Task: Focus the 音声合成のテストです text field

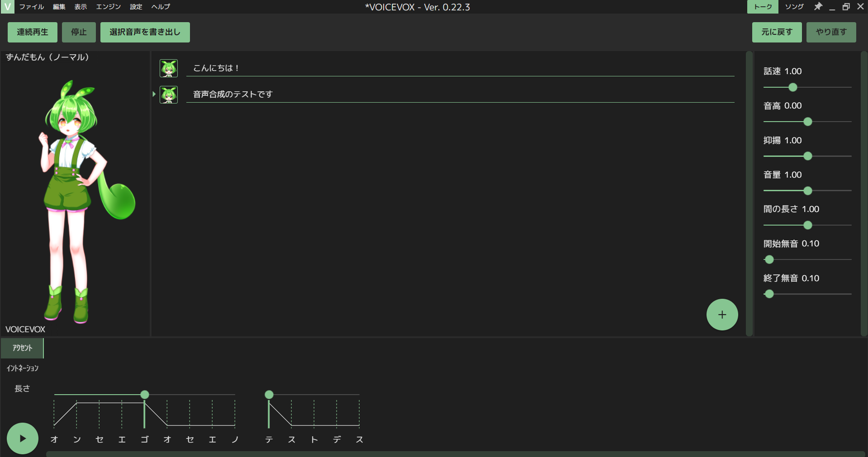Action: (x=460, y=94)
